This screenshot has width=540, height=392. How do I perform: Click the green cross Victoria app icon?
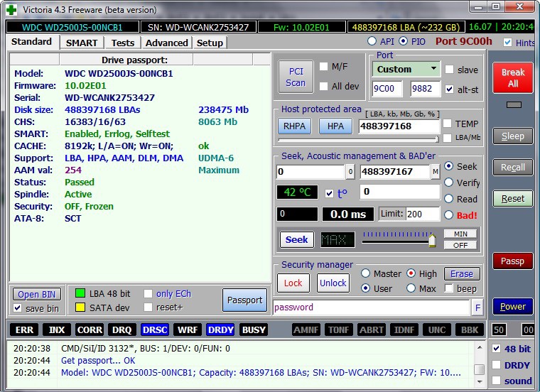(x=11, y=10)
